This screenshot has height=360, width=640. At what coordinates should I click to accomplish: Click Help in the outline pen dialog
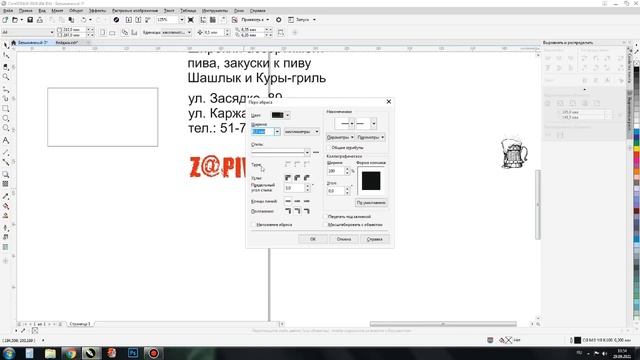coord(375,239)
